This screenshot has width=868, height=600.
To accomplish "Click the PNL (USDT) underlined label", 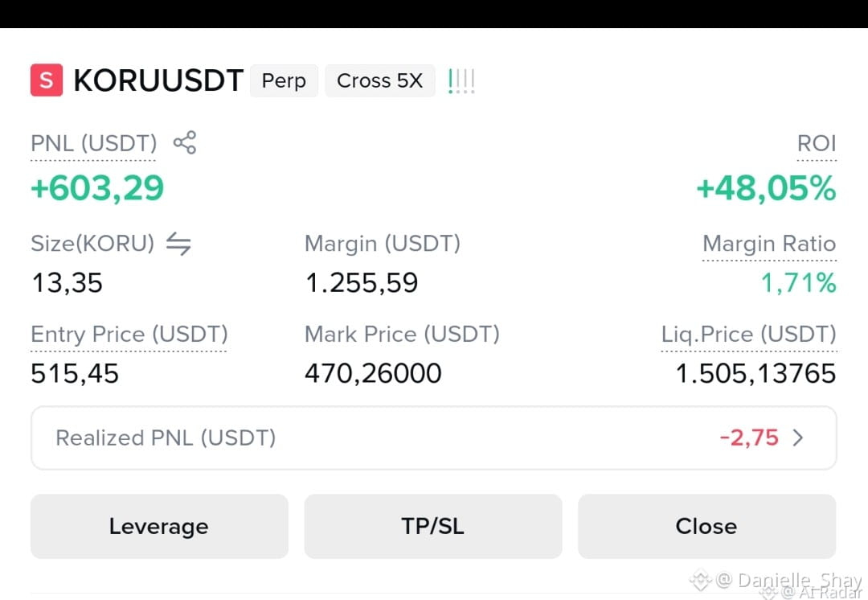I will [93, 143].
